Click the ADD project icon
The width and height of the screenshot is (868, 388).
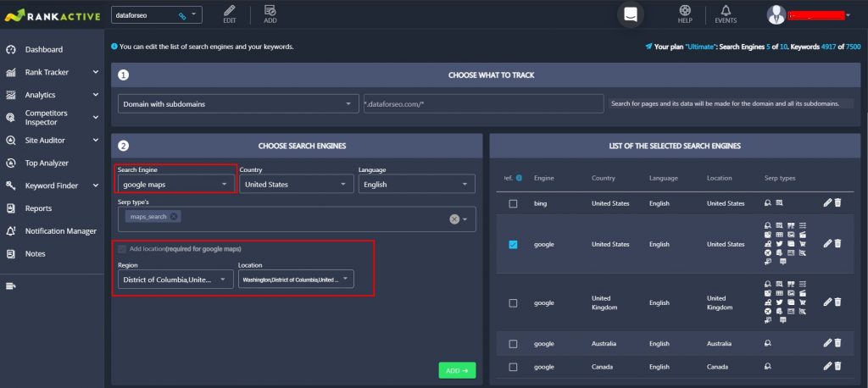click(270, 10)
